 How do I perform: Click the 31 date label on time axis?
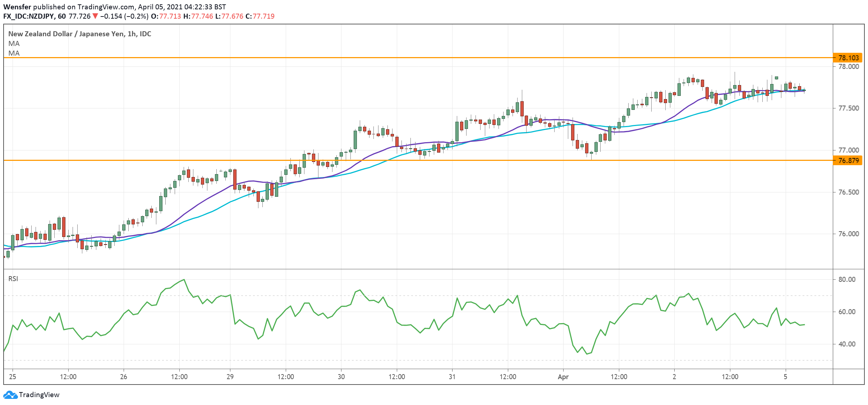click(x=452, y=377)
